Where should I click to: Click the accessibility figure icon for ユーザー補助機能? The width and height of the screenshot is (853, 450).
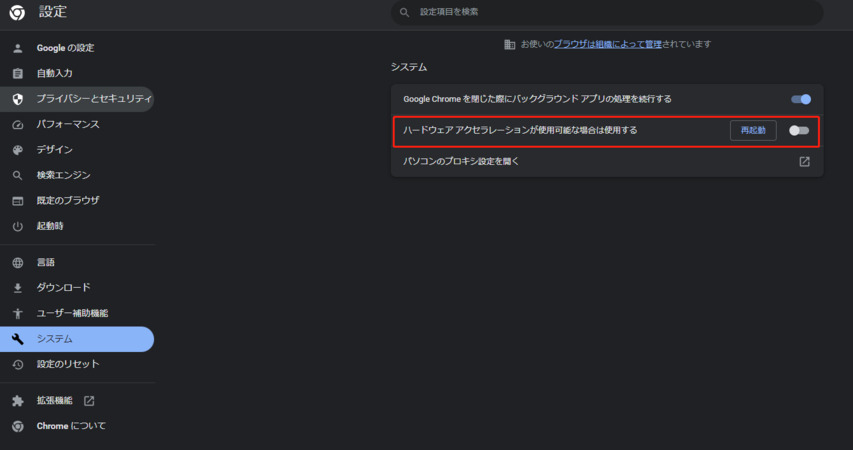[x=17, y=313]
